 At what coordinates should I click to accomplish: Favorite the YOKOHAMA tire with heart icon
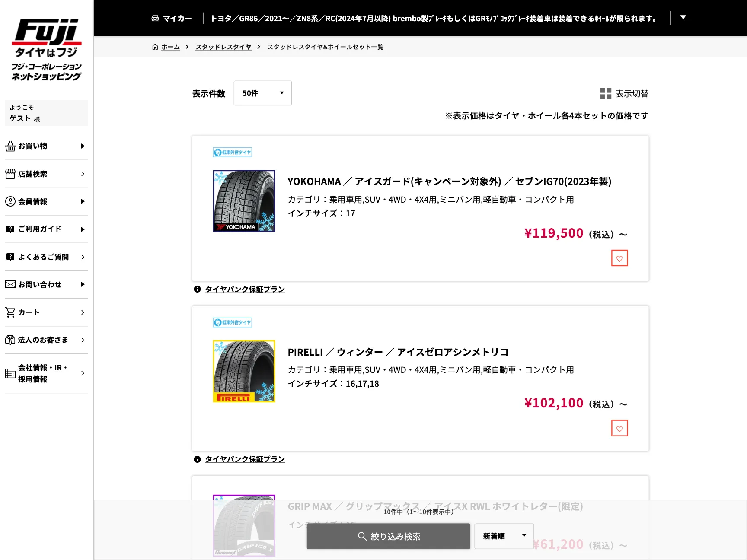619,258
